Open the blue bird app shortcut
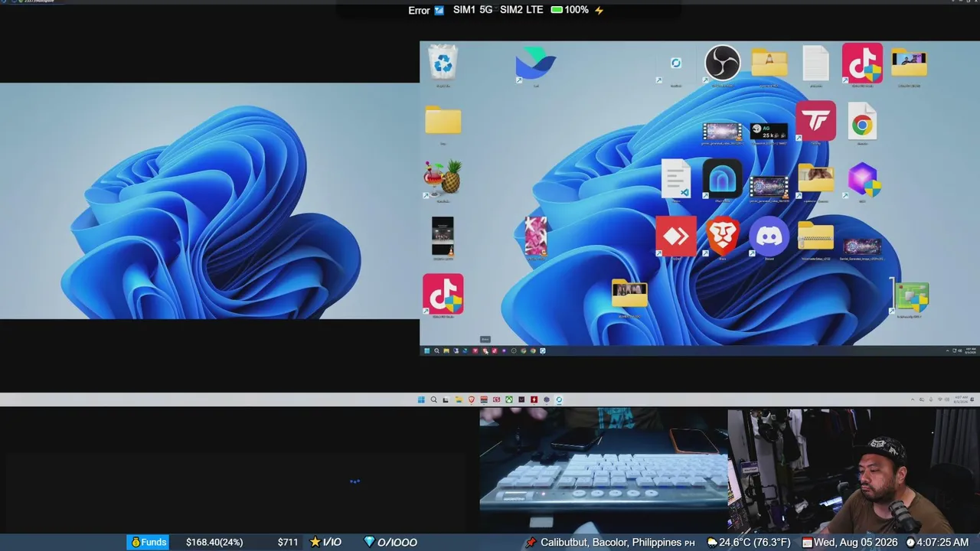Image resolution: width=980 pixels, height=551 pixels. click(x=535, y=63)
